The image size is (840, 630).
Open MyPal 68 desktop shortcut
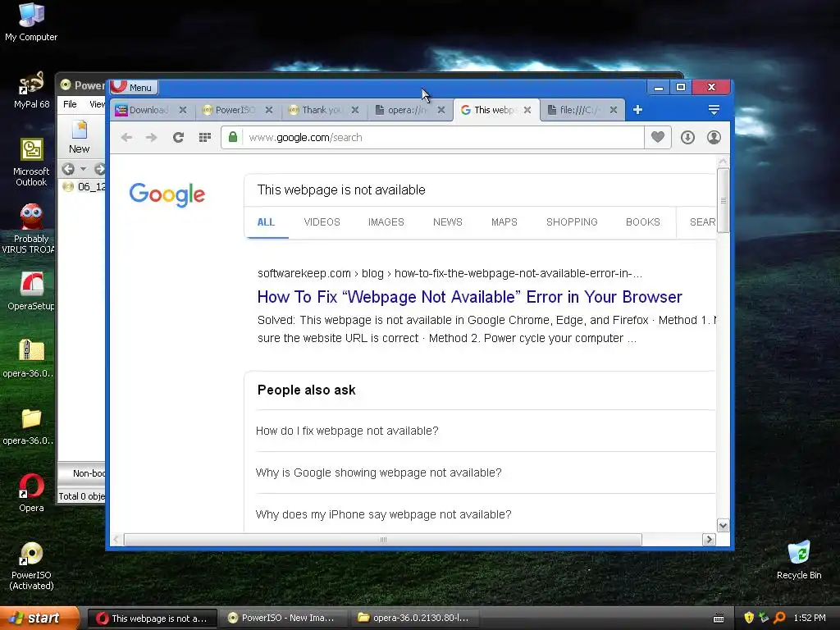coord(31,90)
